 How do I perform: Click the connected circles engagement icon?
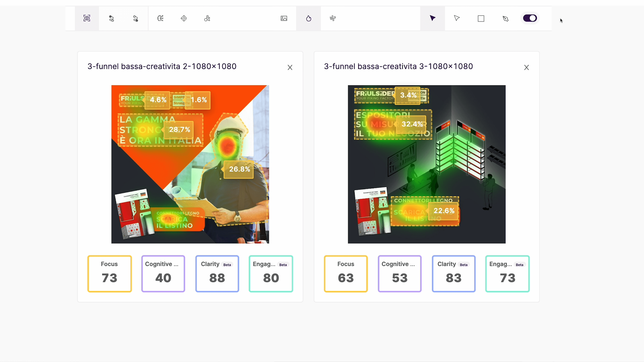click(207, 18)
